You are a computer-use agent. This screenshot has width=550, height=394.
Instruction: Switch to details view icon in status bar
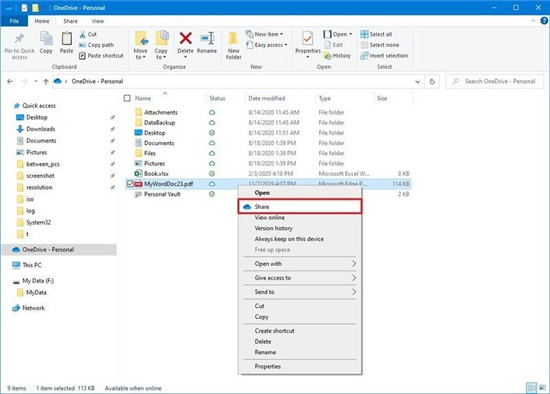[531, 388]
